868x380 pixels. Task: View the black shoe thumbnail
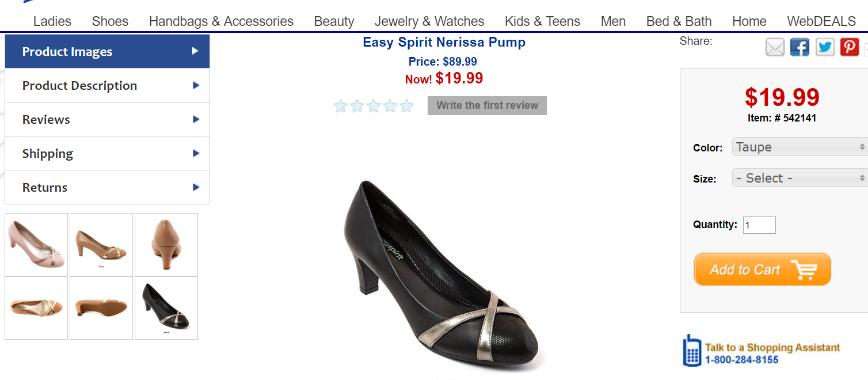[166, 308]
